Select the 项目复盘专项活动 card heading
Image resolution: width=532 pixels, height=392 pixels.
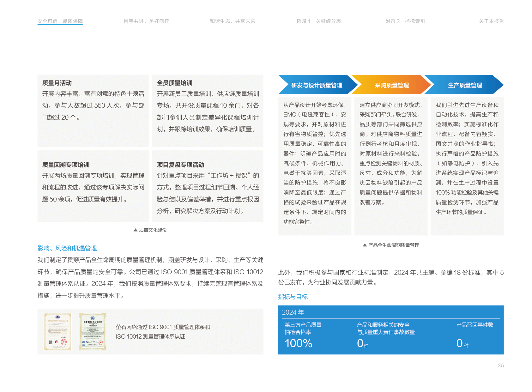coord(180,165)
